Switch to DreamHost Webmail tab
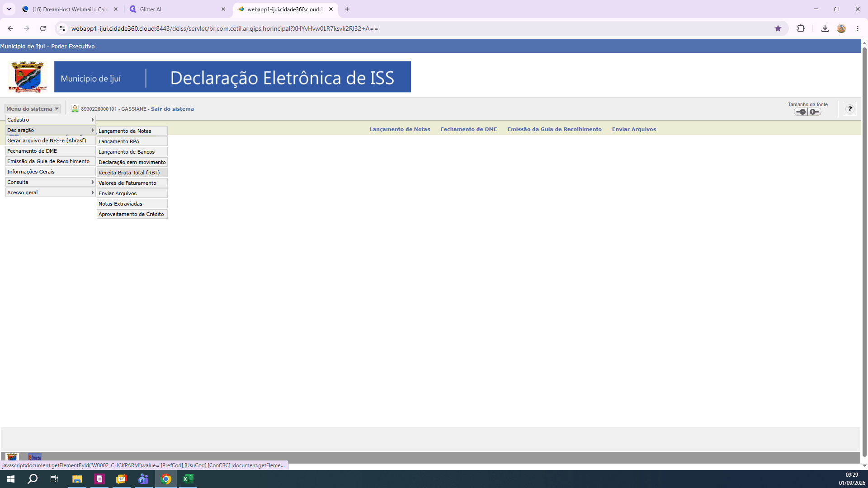 70,9
